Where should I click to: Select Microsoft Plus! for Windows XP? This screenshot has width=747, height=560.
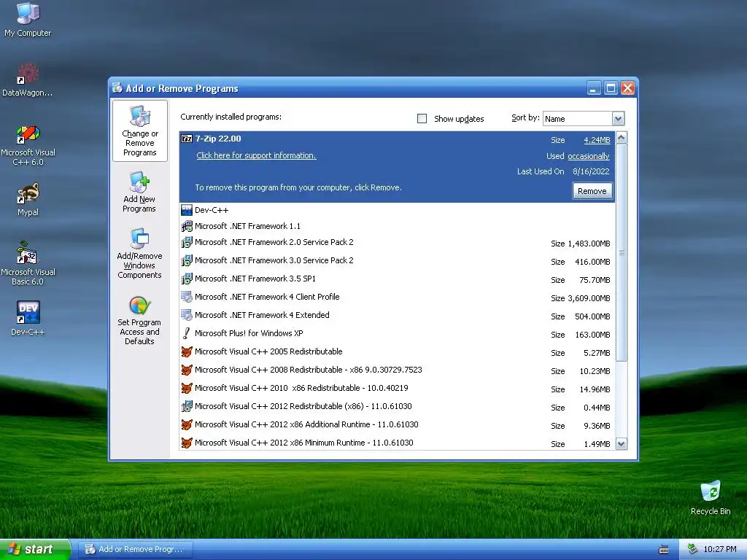398,333
